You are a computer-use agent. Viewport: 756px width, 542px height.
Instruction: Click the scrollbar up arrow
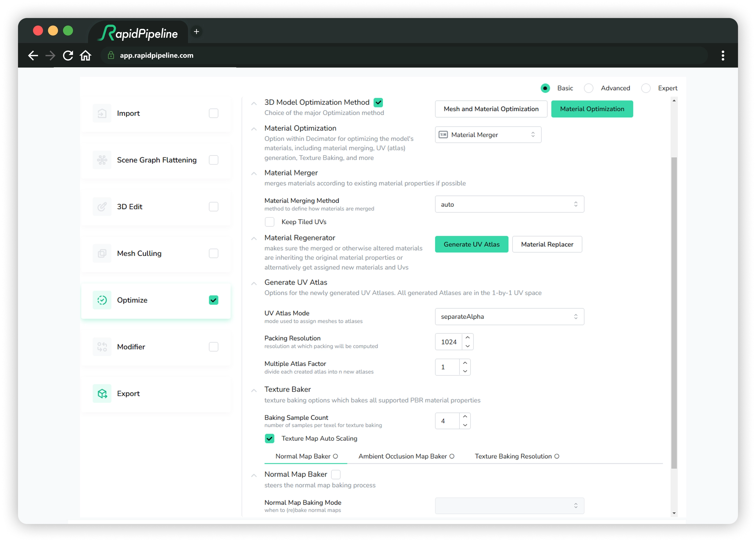coord(674,100)
